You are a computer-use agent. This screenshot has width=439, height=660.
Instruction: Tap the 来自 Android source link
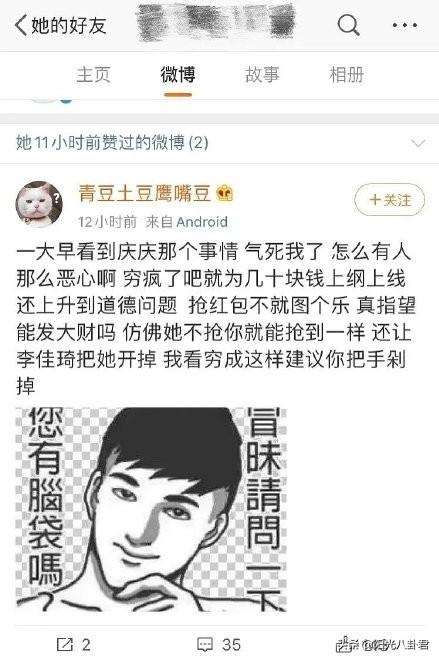pos(186,222)
